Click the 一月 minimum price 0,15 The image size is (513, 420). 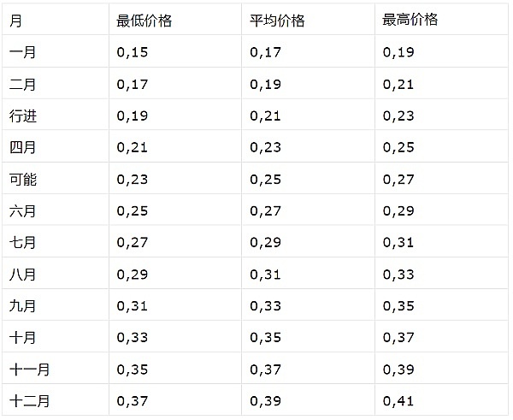[131, 53]
